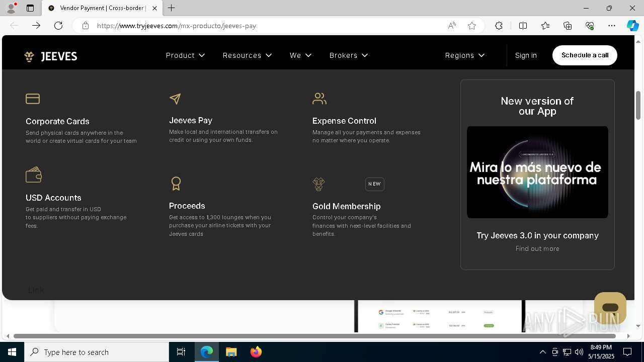Click the Gold Membership lion icon
The width and height of the screenshot is (644, 362).
[318, 184]
